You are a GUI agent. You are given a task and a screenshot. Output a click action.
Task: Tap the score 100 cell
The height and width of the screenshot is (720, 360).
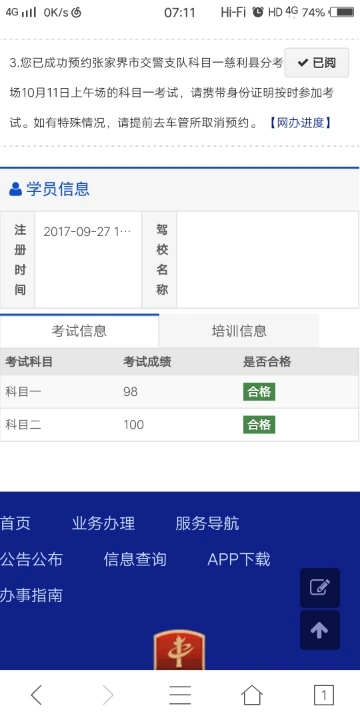pyautogui.click(x=134, y=425)
